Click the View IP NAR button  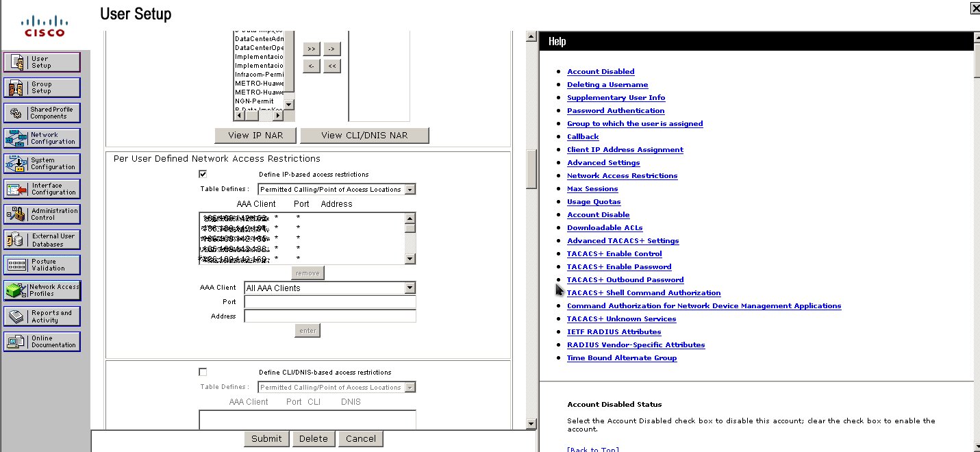[x=255, y=135]
